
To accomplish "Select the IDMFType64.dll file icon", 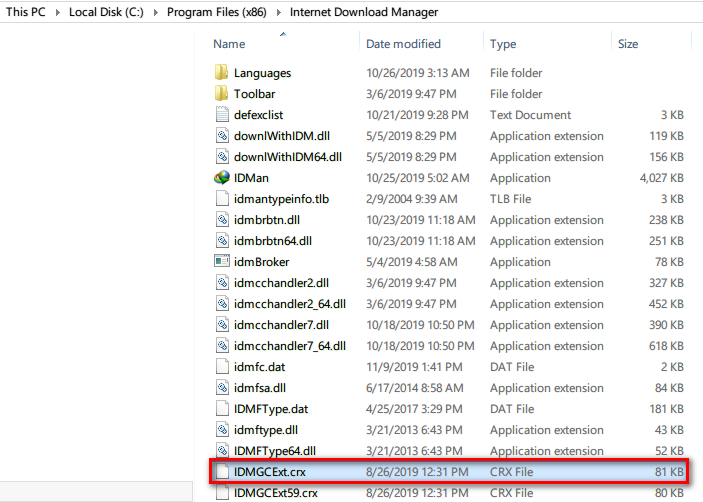I will coord(222,450).
